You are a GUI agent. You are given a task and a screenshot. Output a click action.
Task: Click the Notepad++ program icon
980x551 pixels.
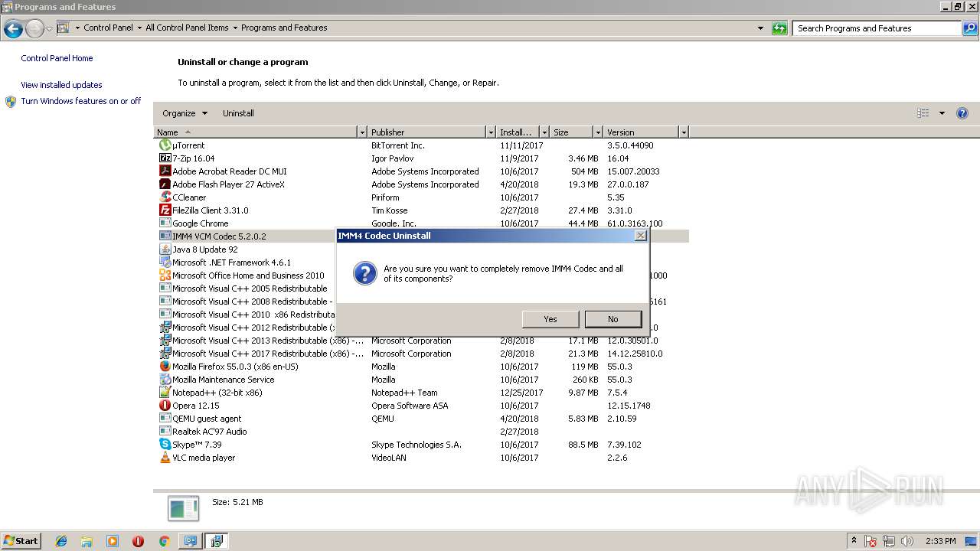click(165, 393)
